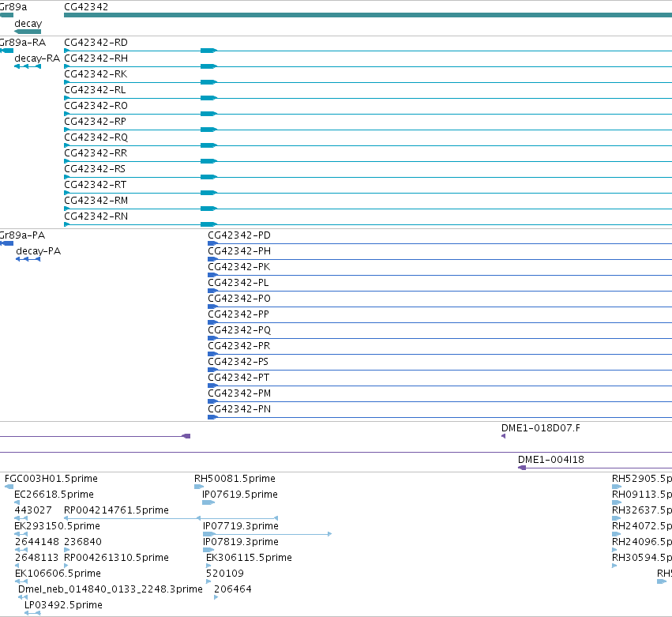Click the purple arrowhead under DME1-004I18
This screenshot has height=617, width=672.
coord(522,468)
